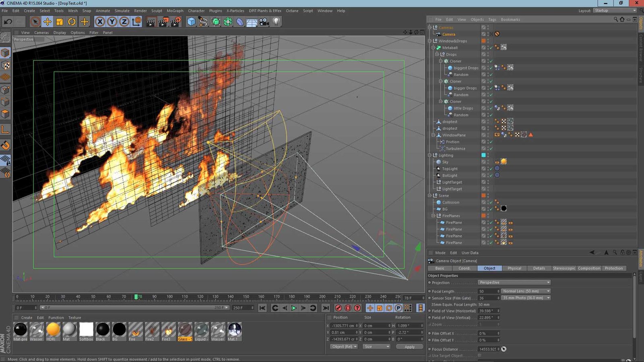Activate the Rotate tool in top toolbar

pos(72,22)
